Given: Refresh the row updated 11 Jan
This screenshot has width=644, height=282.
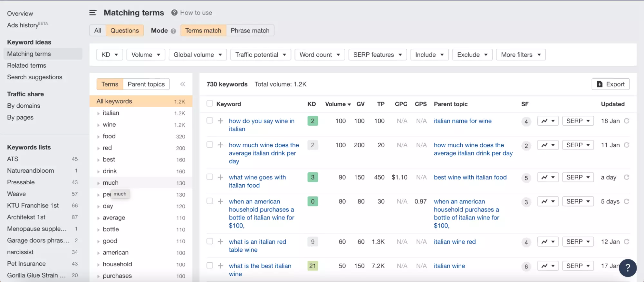Looking at the screenshot, I should tap(627, 145).
